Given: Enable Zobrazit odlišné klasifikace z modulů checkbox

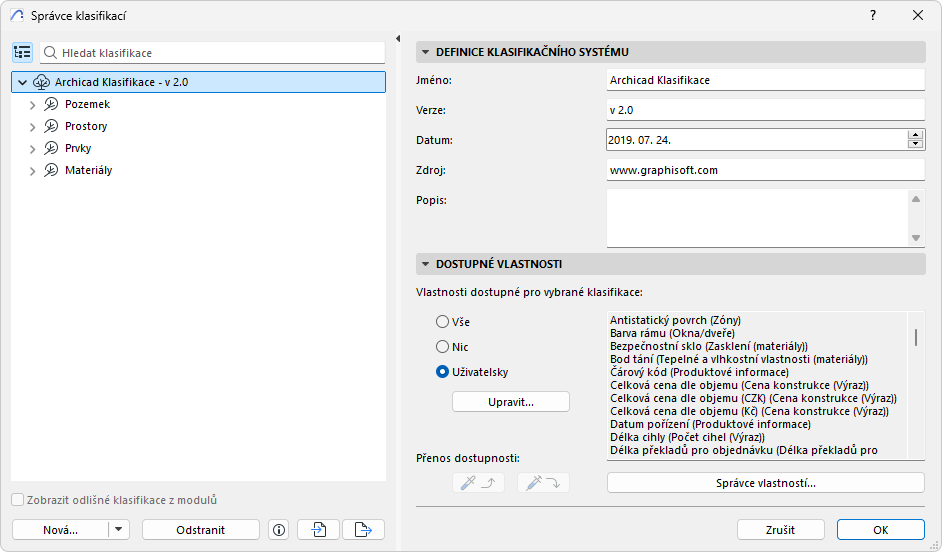Looking at the screenshot, I should pos(18,500).
